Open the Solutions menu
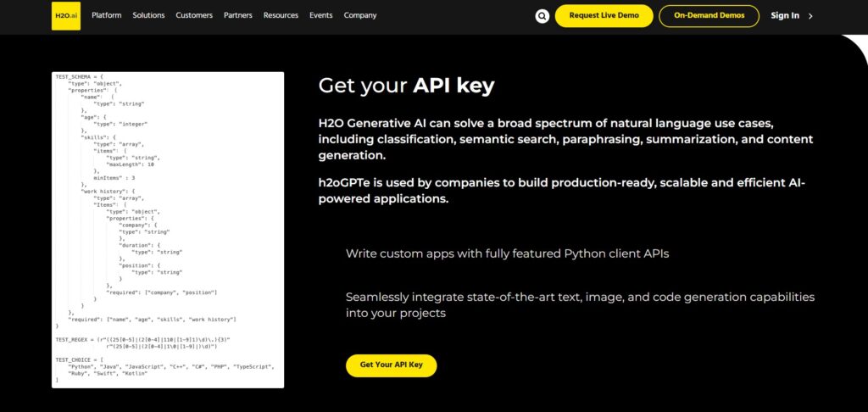Viewport: 868px width, 412px height. coord(148,15)
